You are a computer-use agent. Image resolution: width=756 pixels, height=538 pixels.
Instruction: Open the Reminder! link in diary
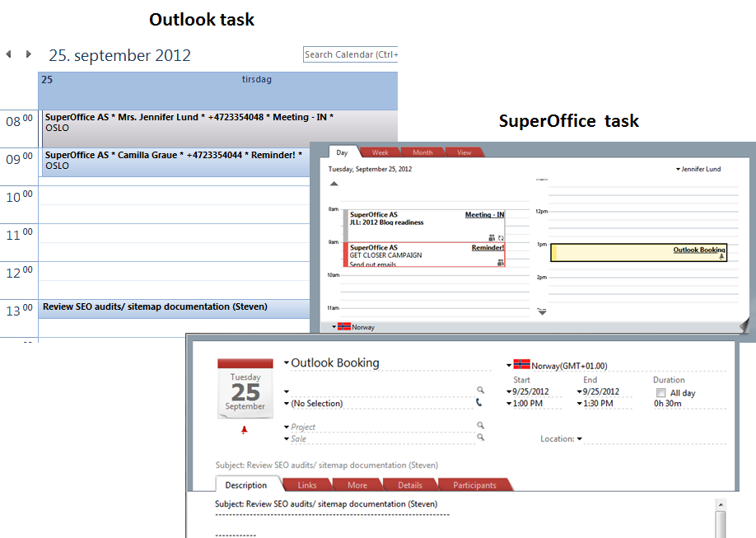coord(488,247)
